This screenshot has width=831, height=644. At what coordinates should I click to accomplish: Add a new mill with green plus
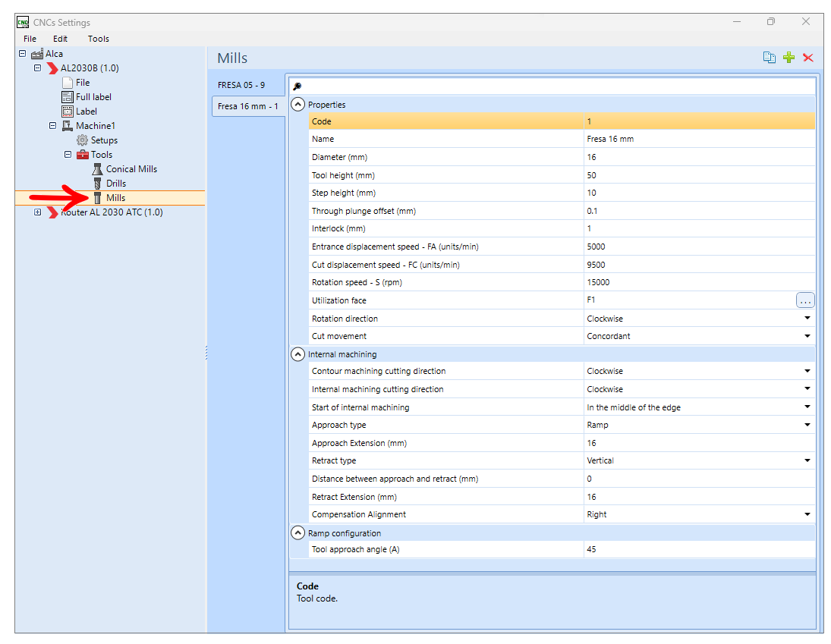tap(789, 58)
